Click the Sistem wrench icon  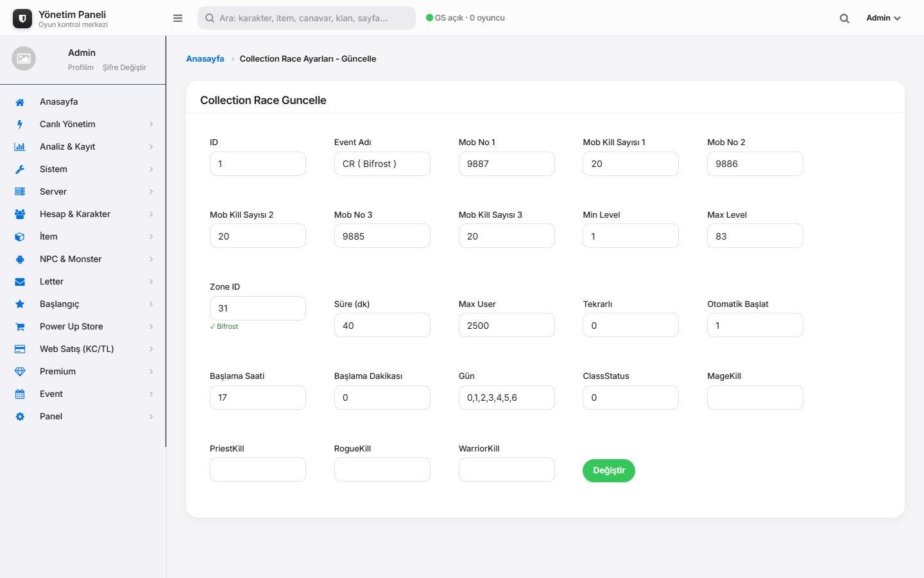click(20, 170)
